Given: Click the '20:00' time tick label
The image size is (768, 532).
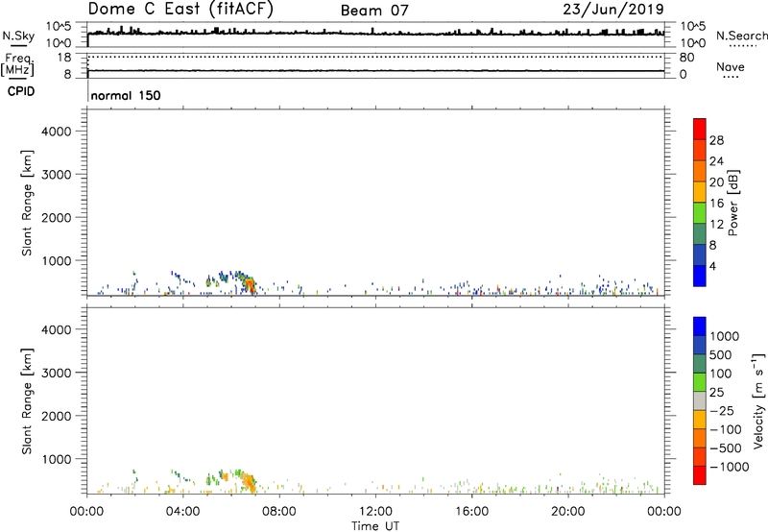Looking at the screenshot, I should [567, 512].
